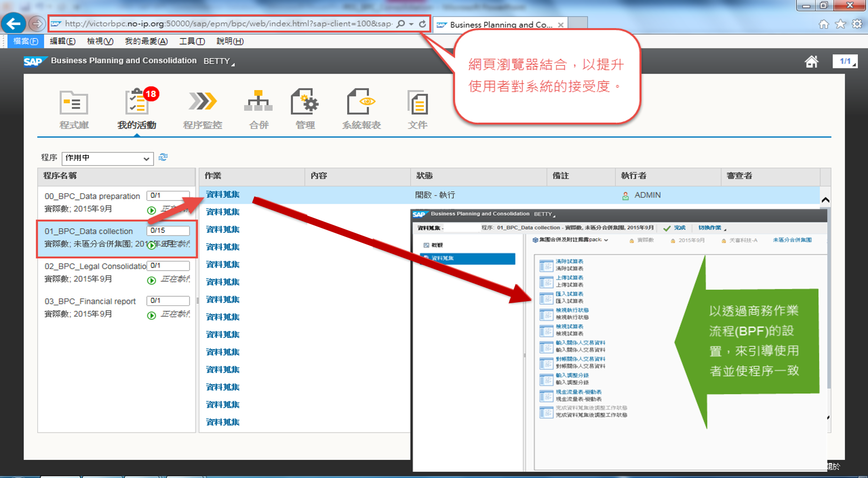Viewport: 868px width, 478px height.
Task: Click the SAP home icon
Action: (x=811, y=62)
